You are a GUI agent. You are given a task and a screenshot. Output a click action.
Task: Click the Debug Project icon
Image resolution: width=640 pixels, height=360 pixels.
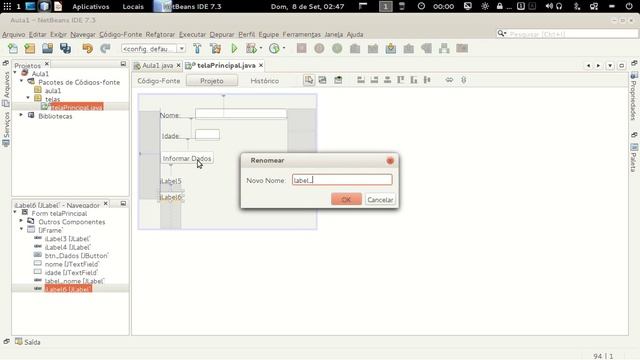point(251,49)
